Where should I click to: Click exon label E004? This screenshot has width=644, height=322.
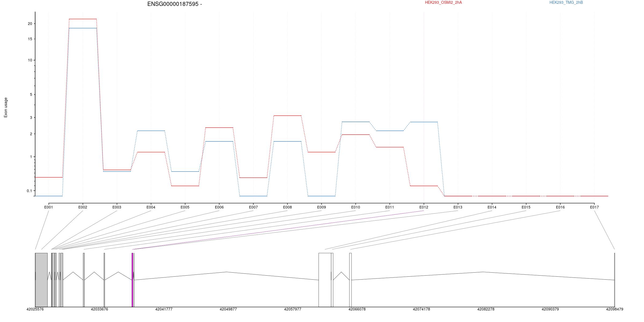pos(151,207)
